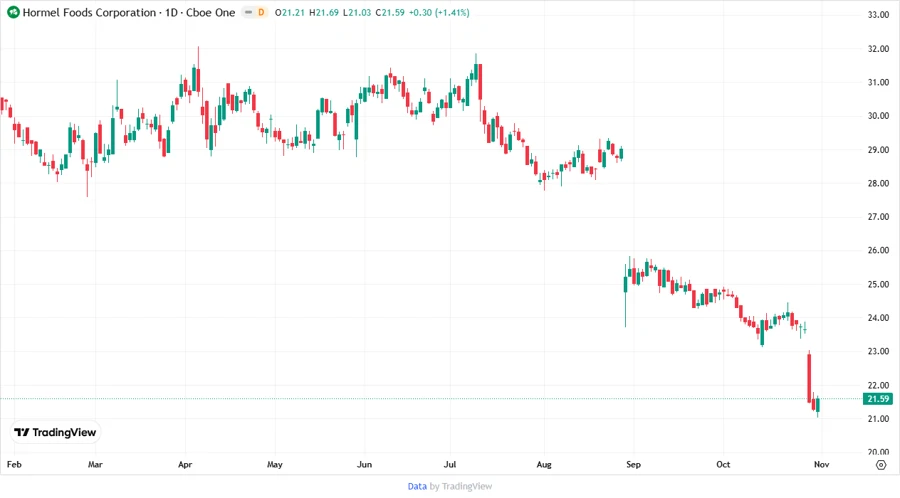Click the low value L21.03
This screenshot has width=900, height=498.
click(x=357, y=13)
